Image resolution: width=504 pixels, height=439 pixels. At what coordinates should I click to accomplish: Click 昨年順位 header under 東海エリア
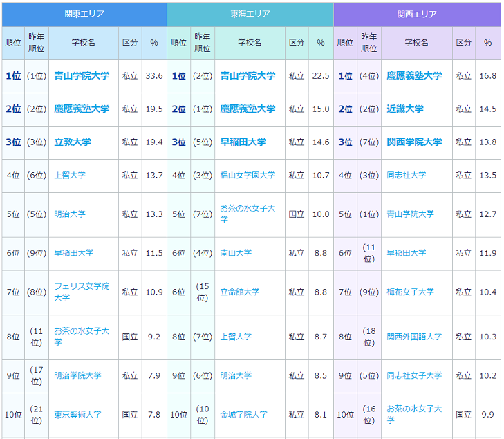click(x=203, y=43)
